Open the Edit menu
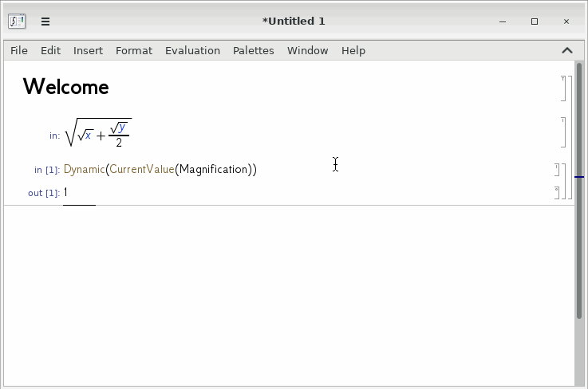Viewport: 588px width, 389px height. click(x=50, y=50)
